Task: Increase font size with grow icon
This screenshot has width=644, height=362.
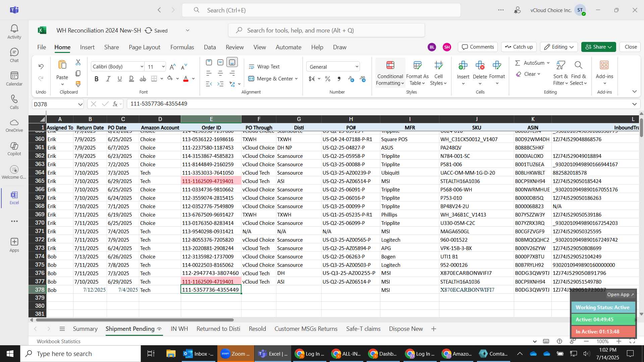Action: (173, 67)
